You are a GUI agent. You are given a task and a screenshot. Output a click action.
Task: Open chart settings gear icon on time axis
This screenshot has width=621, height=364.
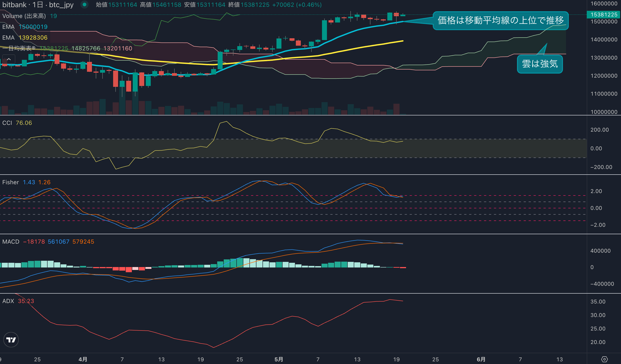[604, 359]
